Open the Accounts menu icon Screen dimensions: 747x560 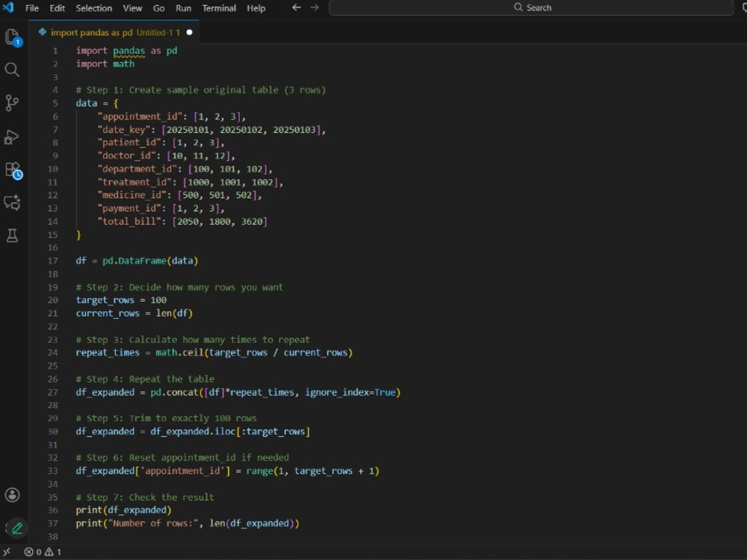pos(12,495)
